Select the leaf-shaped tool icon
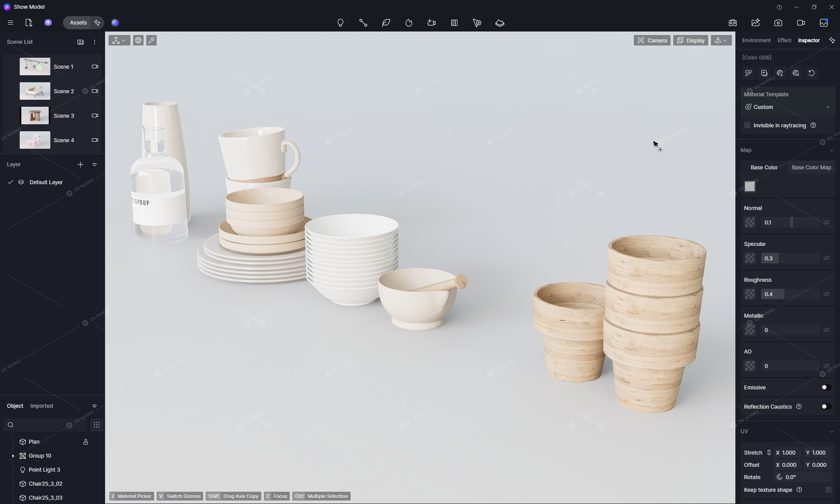Viewport: 840px width, 504px height. [x=386, y=23]
